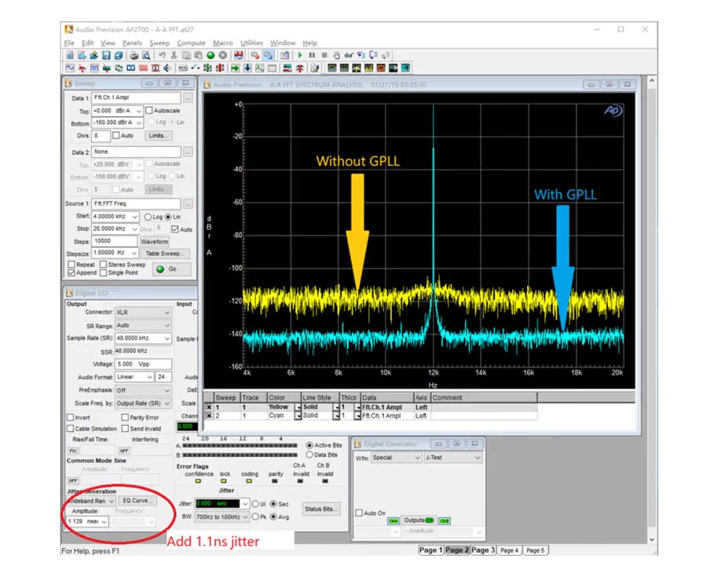Open the PreEmphasis Off dropdown
The height and width of the screenshot is (588, 707).
tap(167, 390)
